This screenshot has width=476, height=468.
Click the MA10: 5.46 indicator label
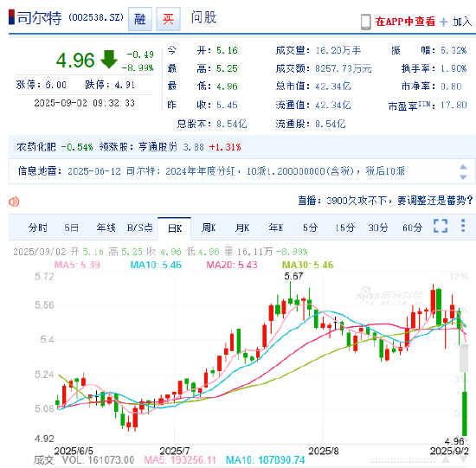[x=156, y=265]
